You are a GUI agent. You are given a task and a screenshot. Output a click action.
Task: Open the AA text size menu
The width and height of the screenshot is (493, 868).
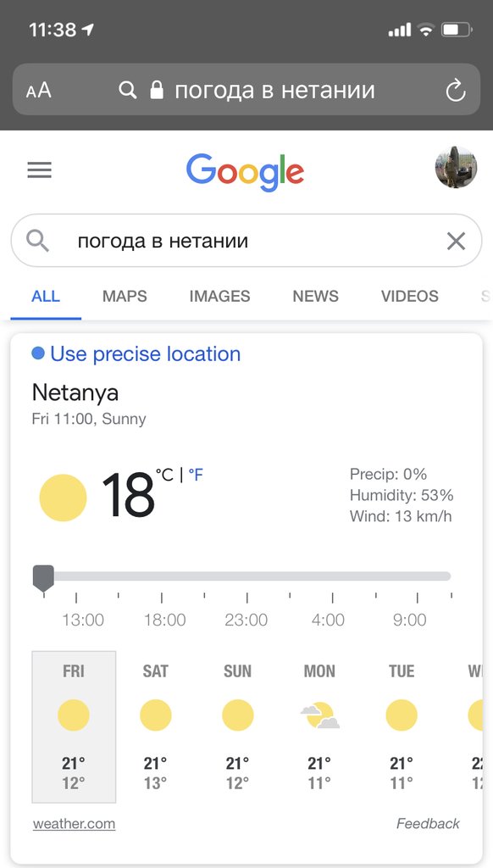click(39, 90)
